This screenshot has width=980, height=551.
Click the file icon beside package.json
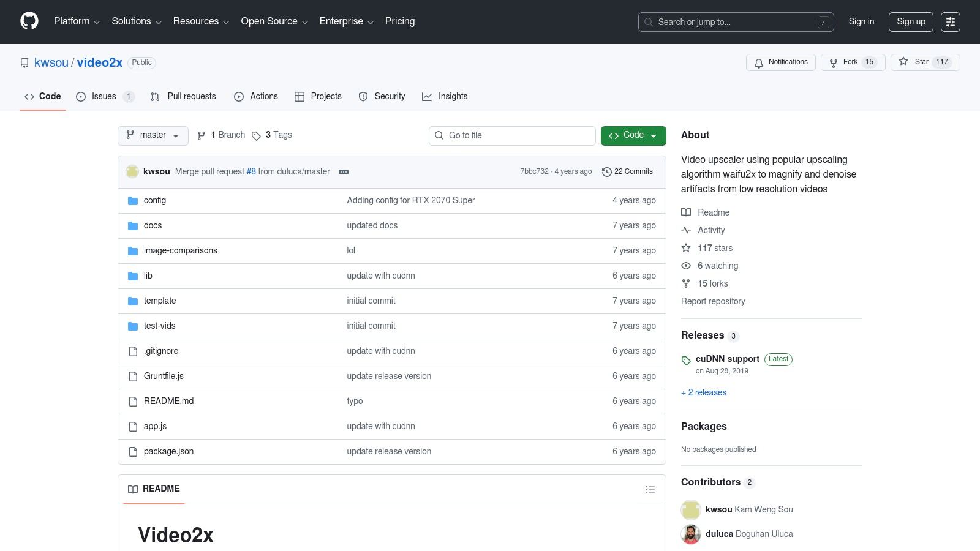[x=133, y=452]
